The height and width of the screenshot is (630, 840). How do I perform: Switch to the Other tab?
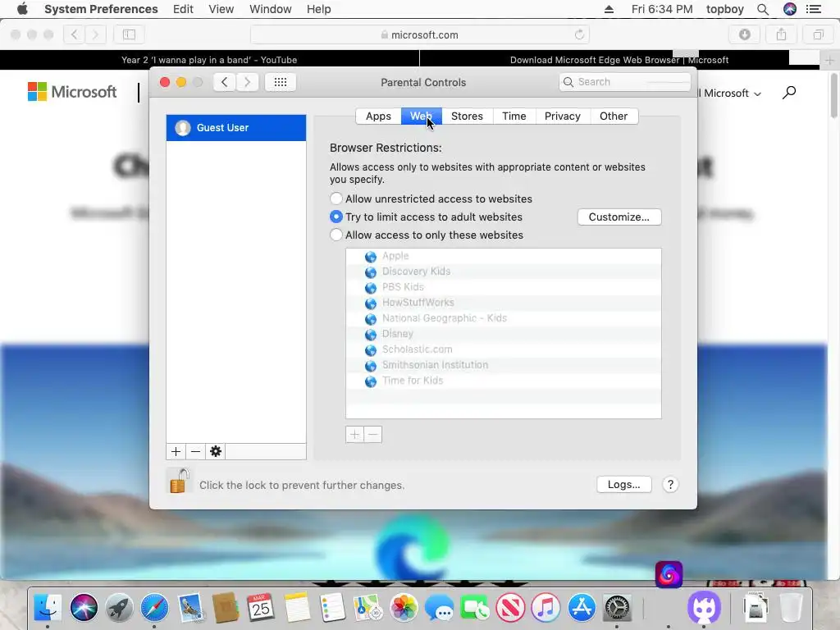click(614, 116)
